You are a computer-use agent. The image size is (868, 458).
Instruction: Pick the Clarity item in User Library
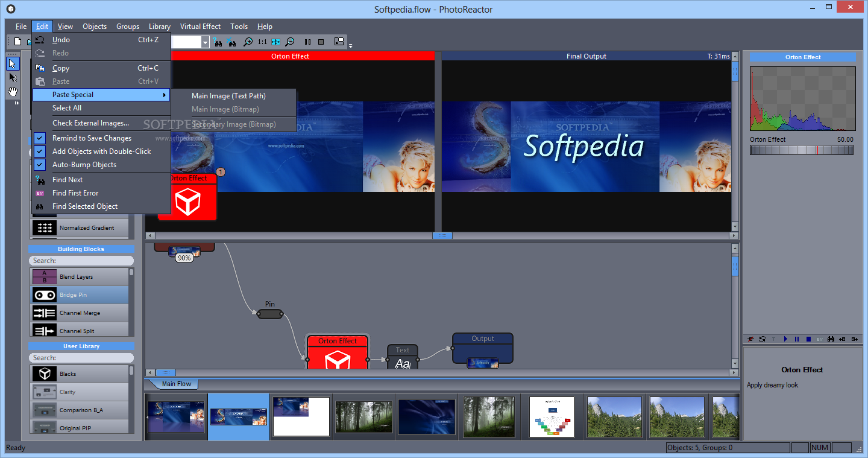80,392
